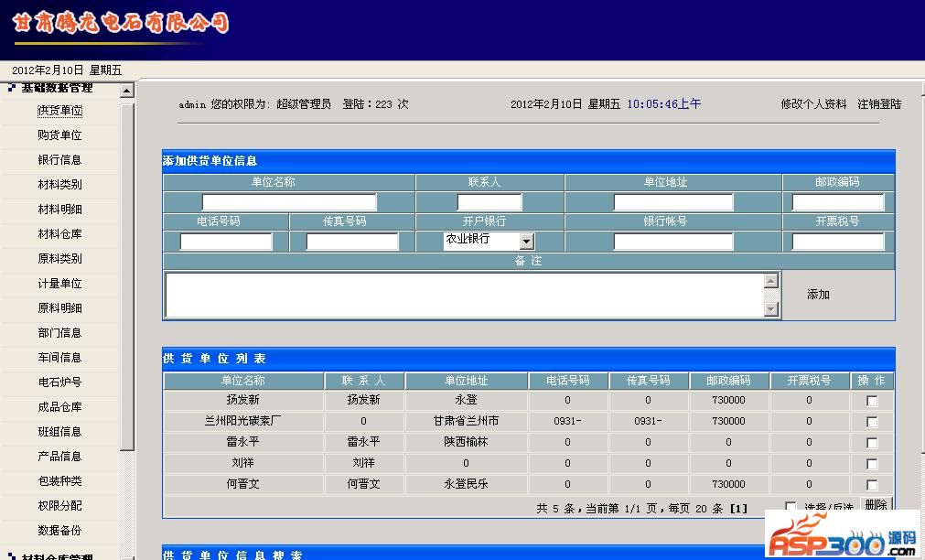Select the checkbox in the 何晋文 row
The height and width of the screenshot is (560, 925).
click(872, 485)
